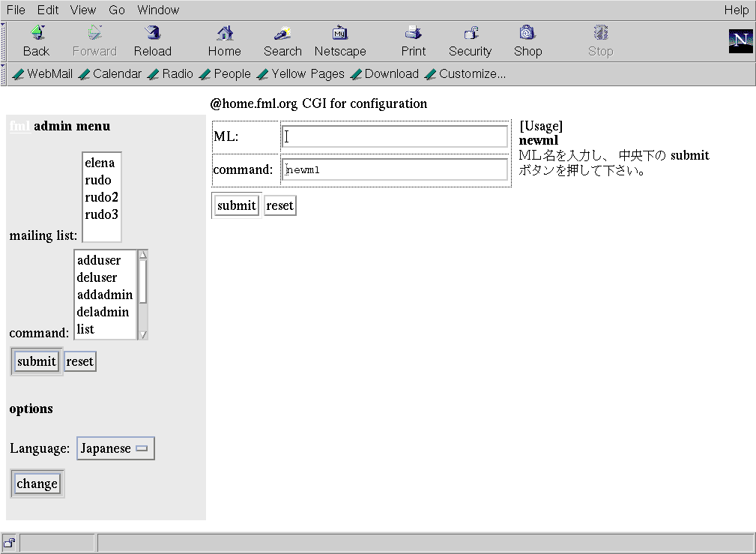The width and height of the screenshot is (756, 554).
Task: Collapse the navigation toolbar handle
Action: click(x=3, y=41)
